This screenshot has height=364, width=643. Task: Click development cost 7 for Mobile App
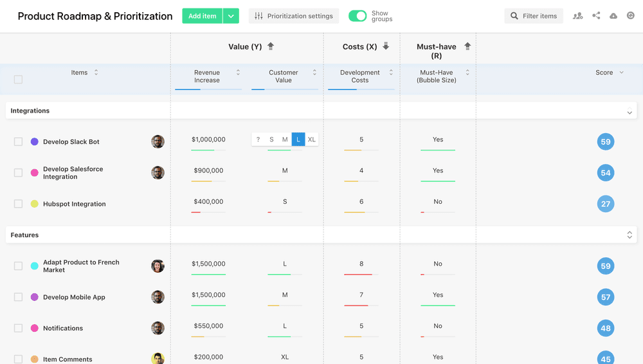pyautogui.click(x=361, y=295)
